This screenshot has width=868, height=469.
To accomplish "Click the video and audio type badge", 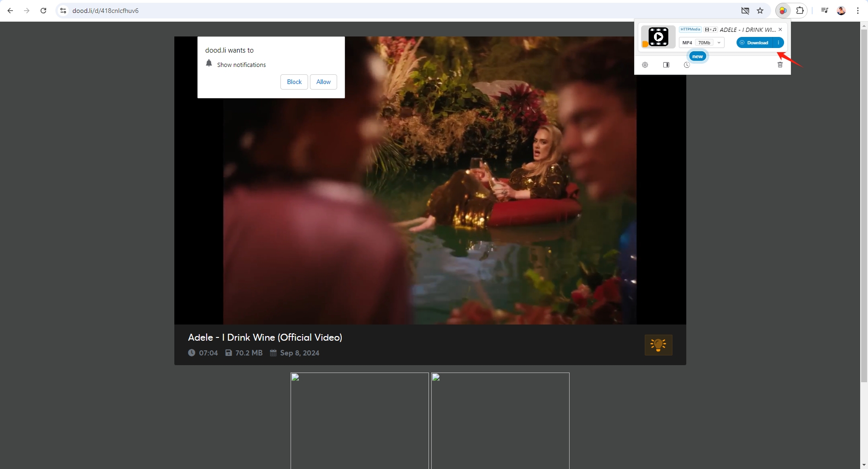I will 711,30.
